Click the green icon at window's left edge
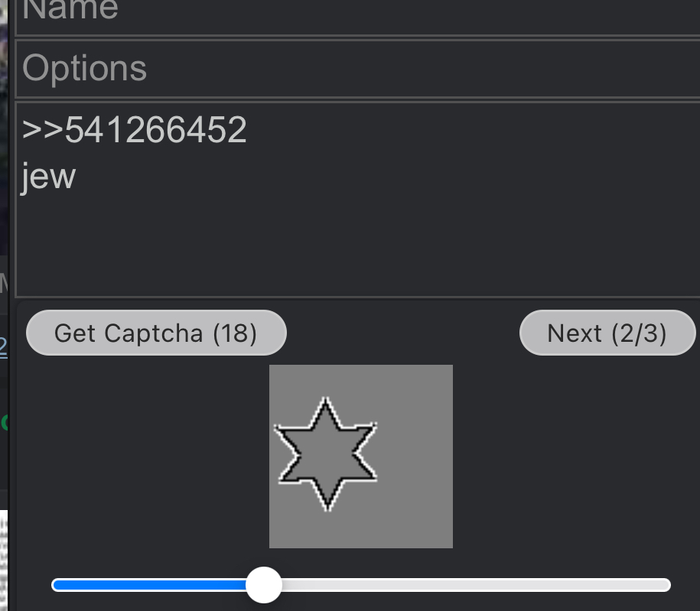This screenshot has height=611, width=700. pyautogui.click(x=5, y=422)
